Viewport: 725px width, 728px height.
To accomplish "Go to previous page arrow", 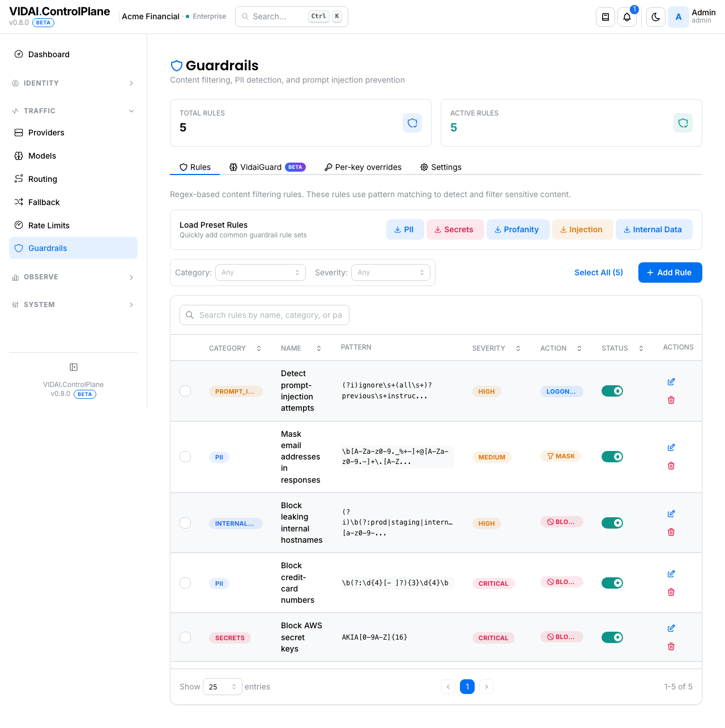I will tap(448, 687).
